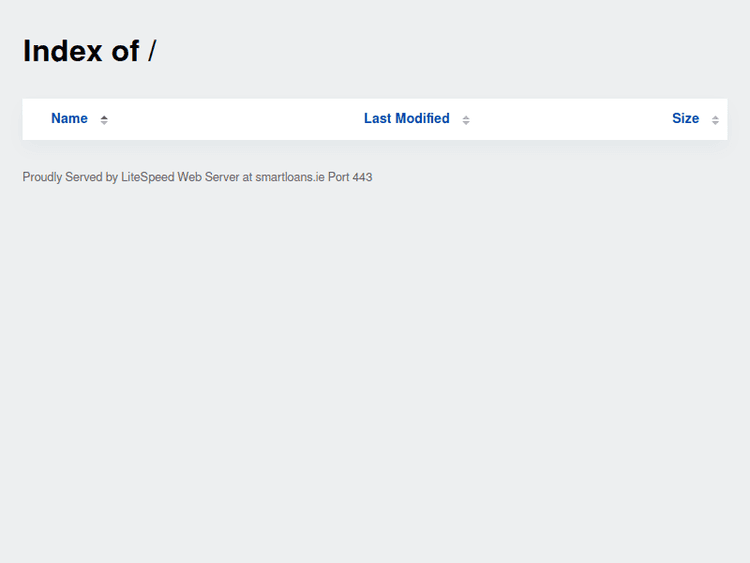This screenshot has height=563, width=750.
Task: Click "LiteSpeed Web Server" in the footer
Action: (x=180, y=177)
